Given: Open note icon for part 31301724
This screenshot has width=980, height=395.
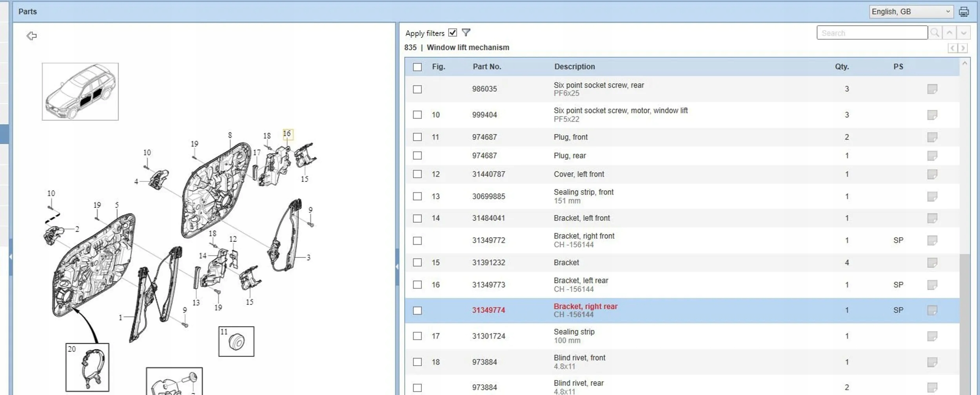Looking at the screenshot, I should click(x=932, y=336).
